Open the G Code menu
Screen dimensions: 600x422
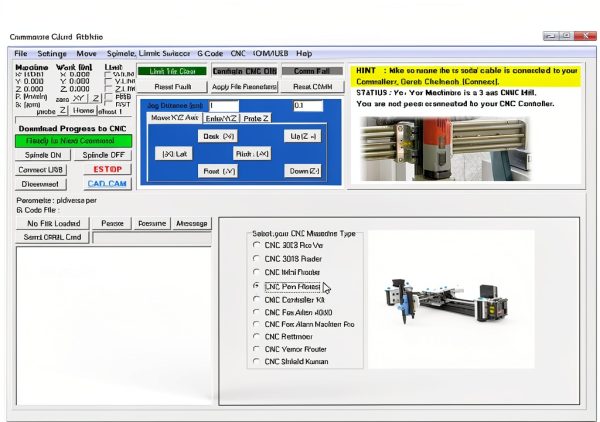click(x=210, y=54)
